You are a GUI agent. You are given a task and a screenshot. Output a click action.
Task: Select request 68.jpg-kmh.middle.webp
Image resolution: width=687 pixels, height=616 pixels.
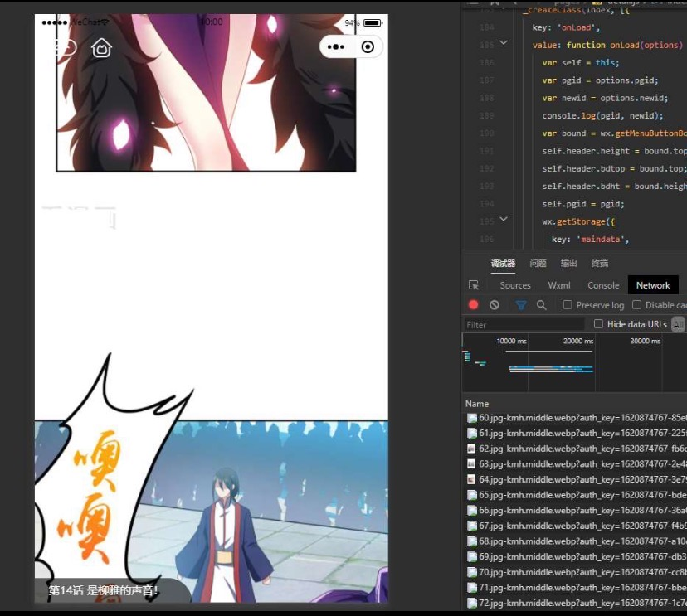[576, 541]
